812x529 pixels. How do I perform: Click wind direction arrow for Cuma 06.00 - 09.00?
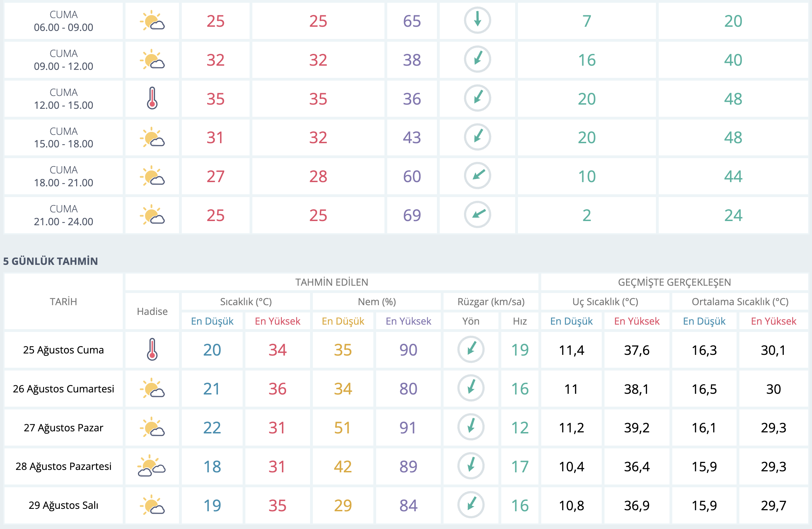(x=477, y=21)
